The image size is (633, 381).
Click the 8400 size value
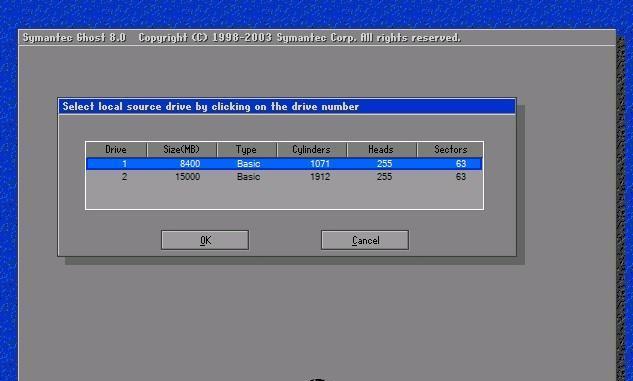tap(190, 164)
